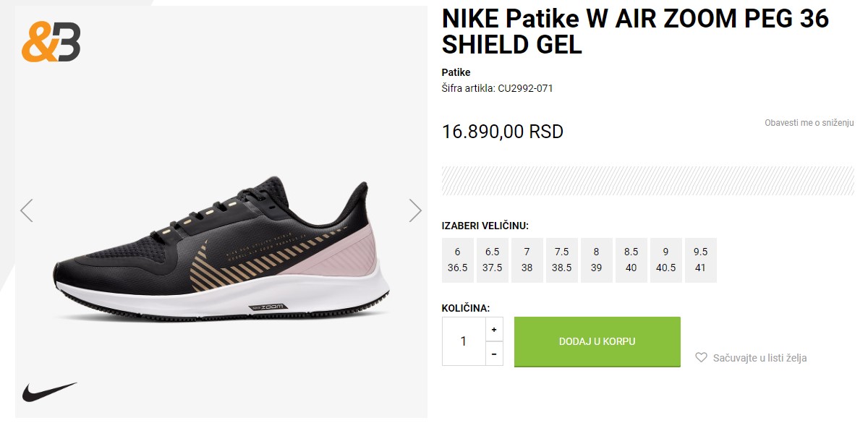
Task: Choose size 7.5 / 38.5
Action: 562,260
